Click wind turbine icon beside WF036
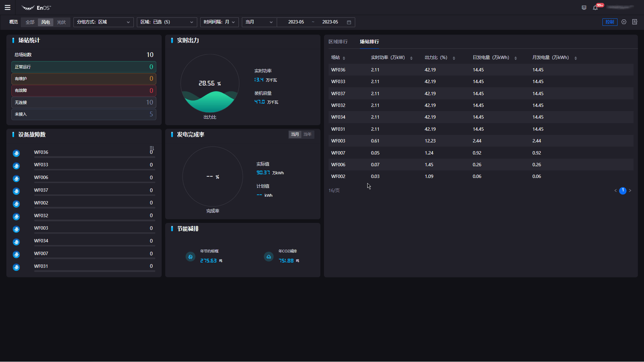 click(16, 153)
